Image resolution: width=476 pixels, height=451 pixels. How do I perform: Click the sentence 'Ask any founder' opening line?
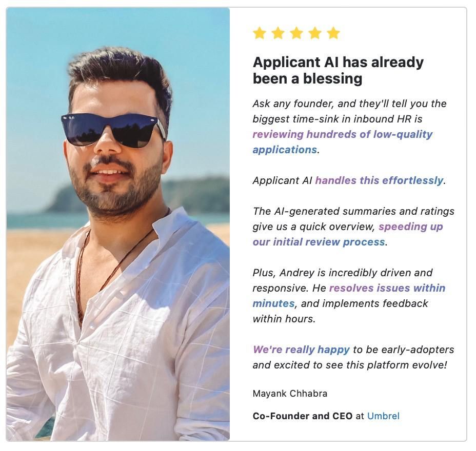point(349,104)
